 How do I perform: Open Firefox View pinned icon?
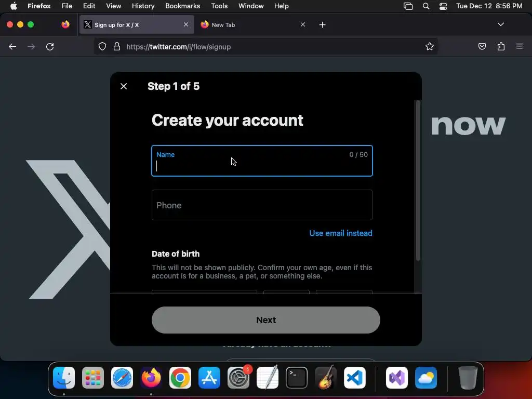pyautogui.click(x=65, y=24)
